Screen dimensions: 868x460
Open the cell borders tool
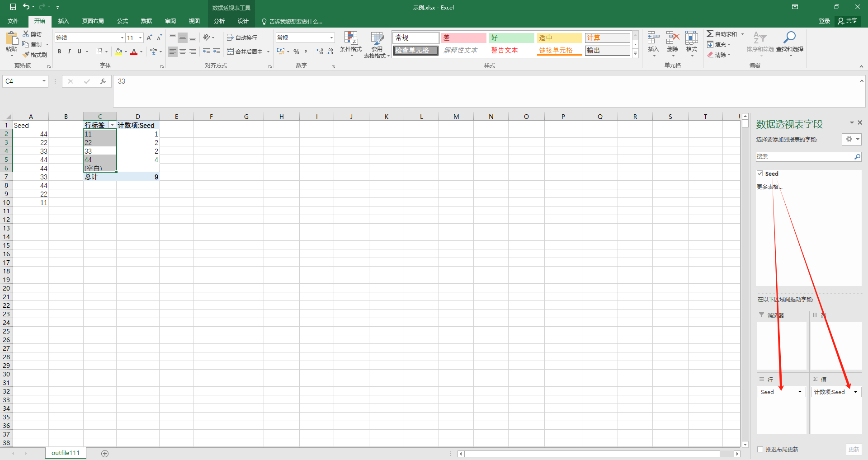tap(99, 52)
